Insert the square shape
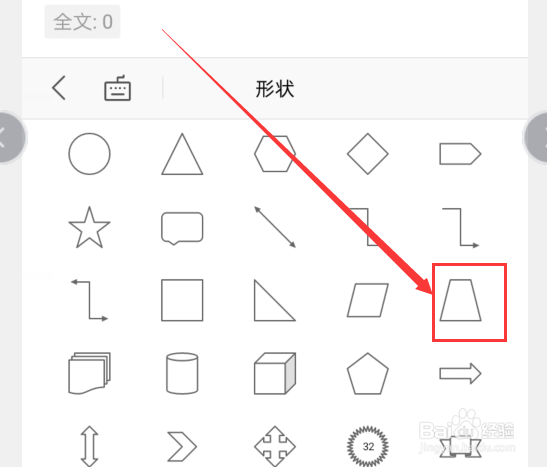Viewport: 547px width, 467px height. click(182, 300)
